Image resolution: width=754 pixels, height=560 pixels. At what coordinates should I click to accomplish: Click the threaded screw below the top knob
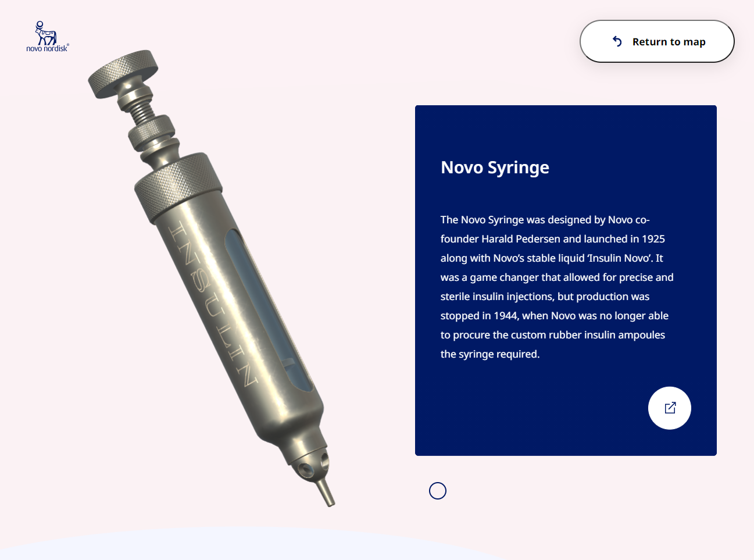(140, 112)
